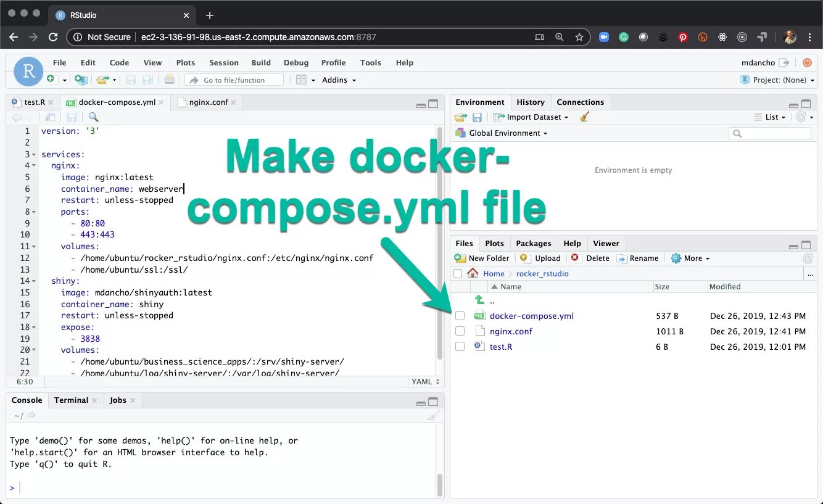Switch to the test.R editor tab

tap(34, 102)
